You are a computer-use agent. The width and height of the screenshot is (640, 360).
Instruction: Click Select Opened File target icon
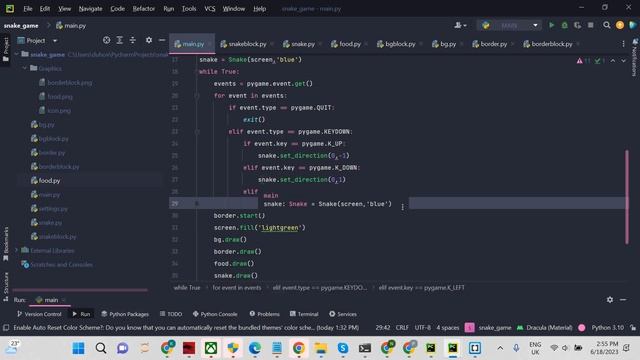click(x=106, y=40)
